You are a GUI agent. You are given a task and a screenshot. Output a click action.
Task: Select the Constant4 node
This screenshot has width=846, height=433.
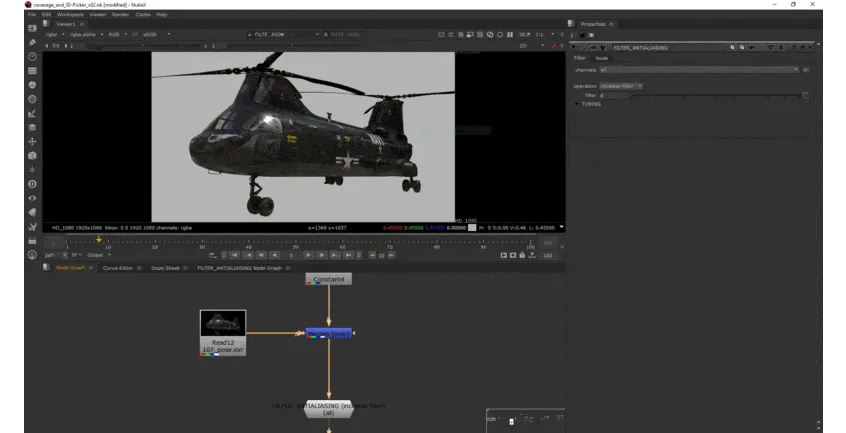[x=328, y=279]
